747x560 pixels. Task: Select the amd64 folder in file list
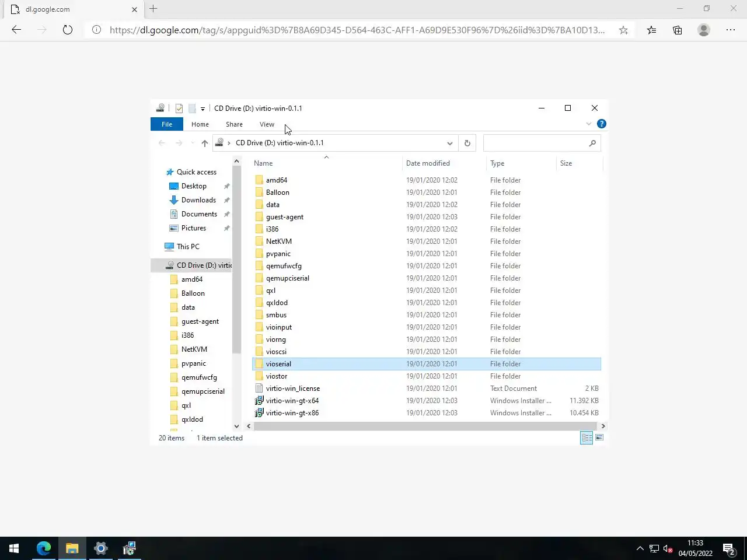(276, 180)
